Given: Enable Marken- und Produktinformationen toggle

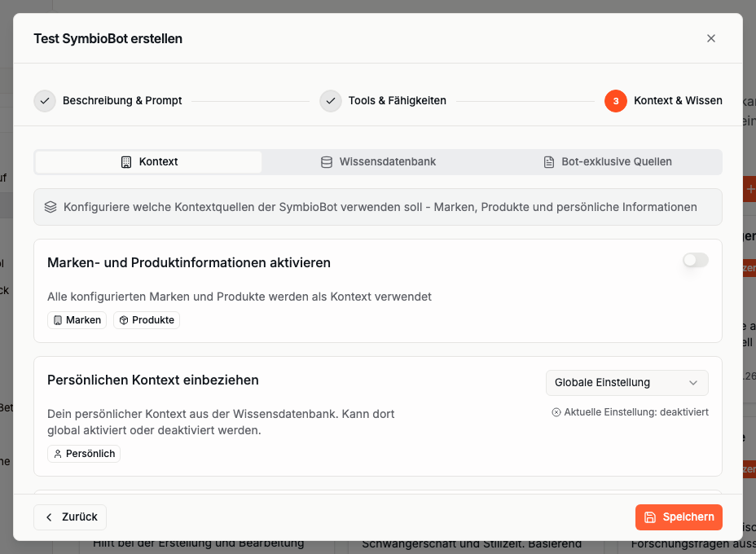Looking at the screenshot, I should click(695, 260).
